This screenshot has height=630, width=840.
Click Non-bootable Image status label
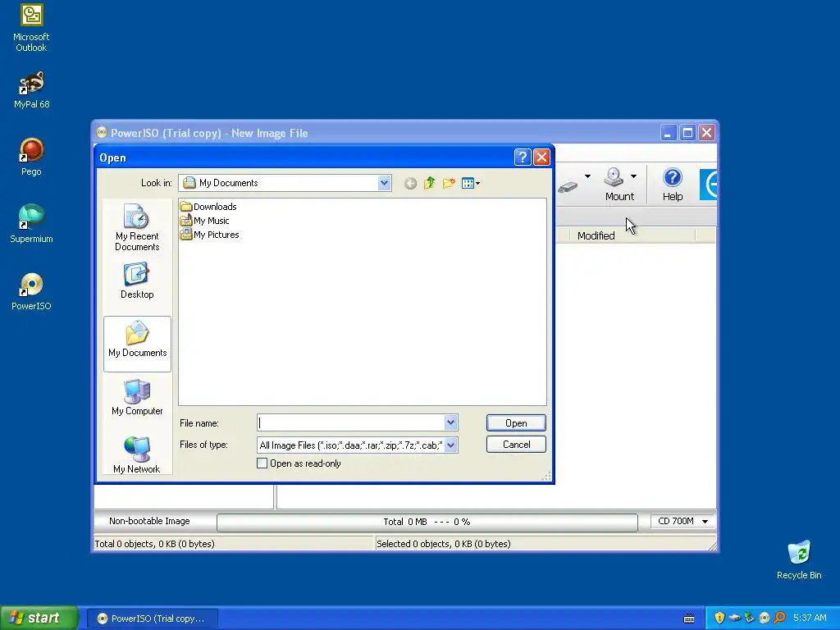click(x=149, y=521)
